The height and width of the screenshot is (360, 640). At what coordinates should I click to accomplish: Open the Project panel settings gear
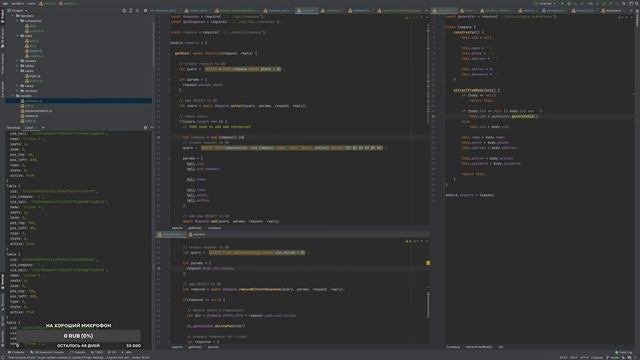coord(145,11)
